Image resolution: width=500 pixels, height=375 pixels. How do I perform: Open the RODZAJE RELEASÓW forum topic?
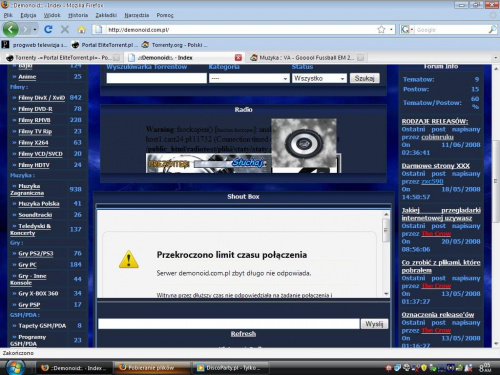[x=435, y=121]
